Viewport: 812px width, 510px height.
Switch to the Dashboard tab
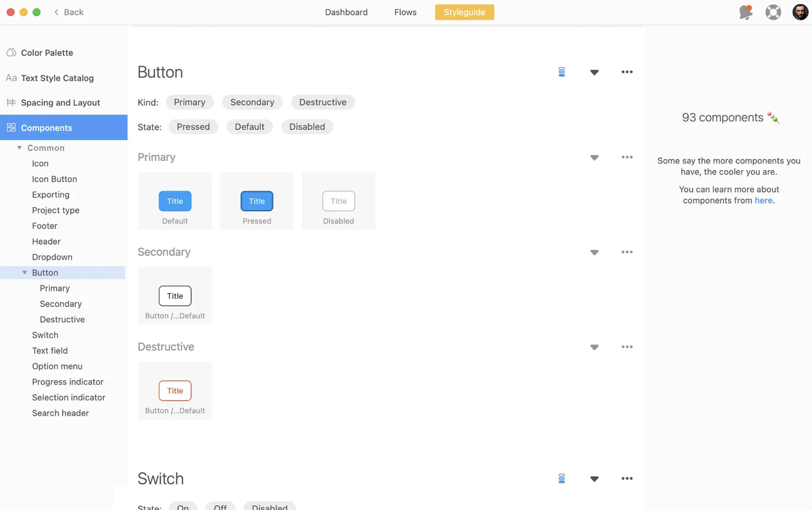[x=346, y=12]
